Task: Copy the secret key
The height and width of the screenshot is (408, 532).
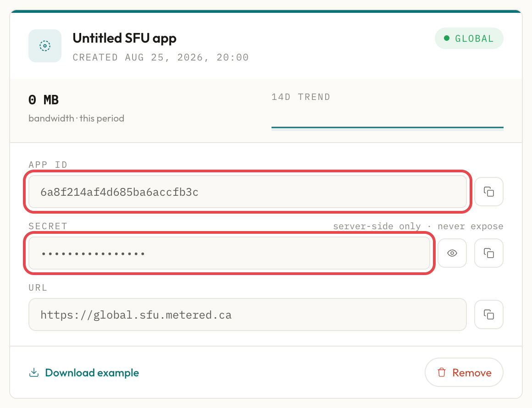Action: tap(488, 253)
